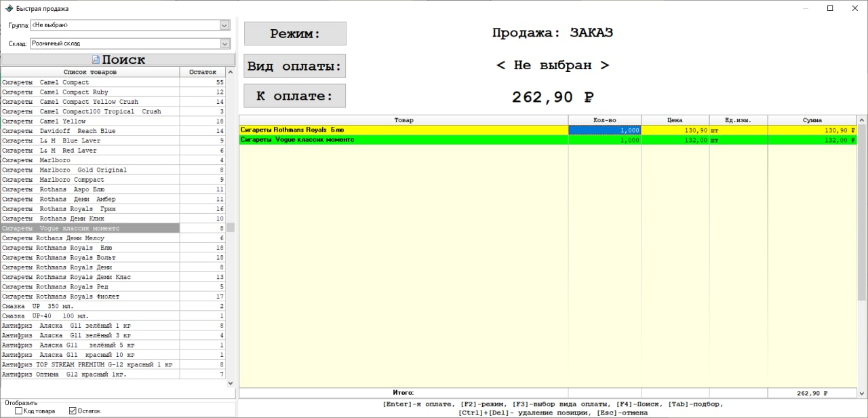Image resolution: width=868 pixels, height=418 pixels.
Task: Select Смазка UP 350 мл. row
Action: pos(113,306)
